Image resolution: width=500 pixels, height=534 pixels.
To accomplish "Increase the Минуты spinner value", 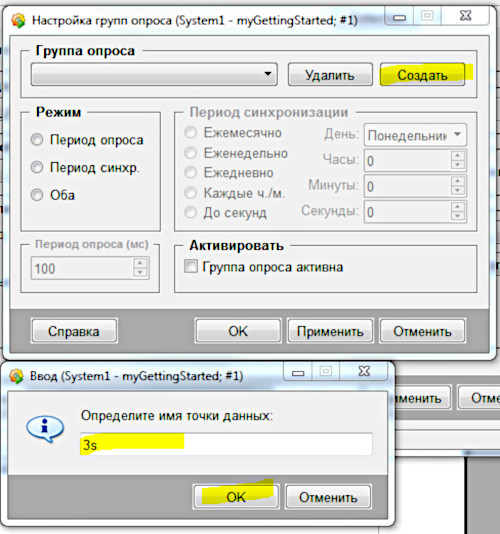I will click(458, 181).
